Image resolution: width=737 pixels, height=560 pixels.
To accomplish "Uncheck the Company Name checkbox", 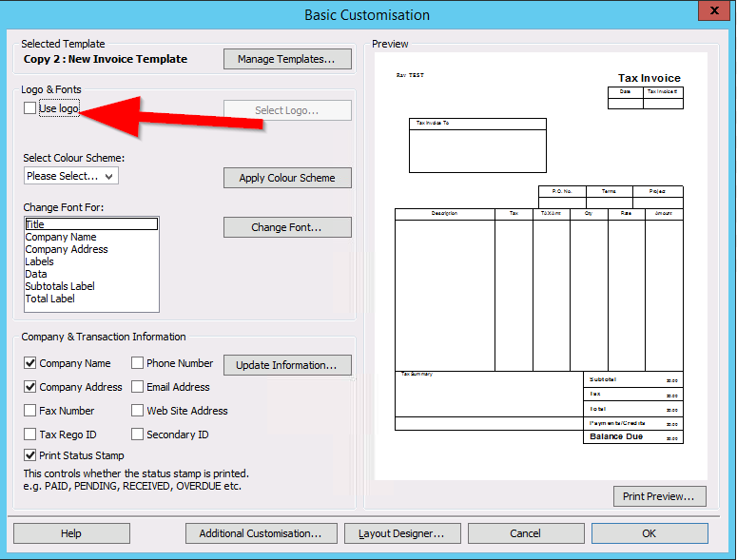I will coord(29,363).
